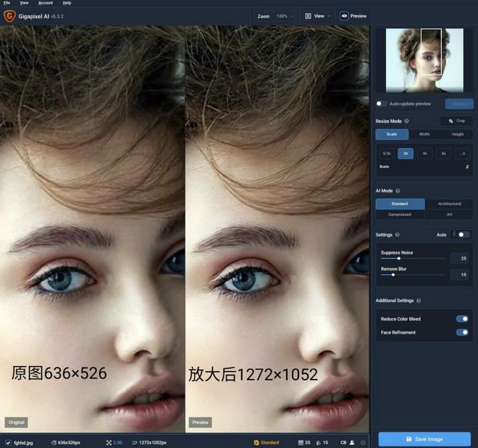Enable the Auto-update preview toggle

pos(380,104)
